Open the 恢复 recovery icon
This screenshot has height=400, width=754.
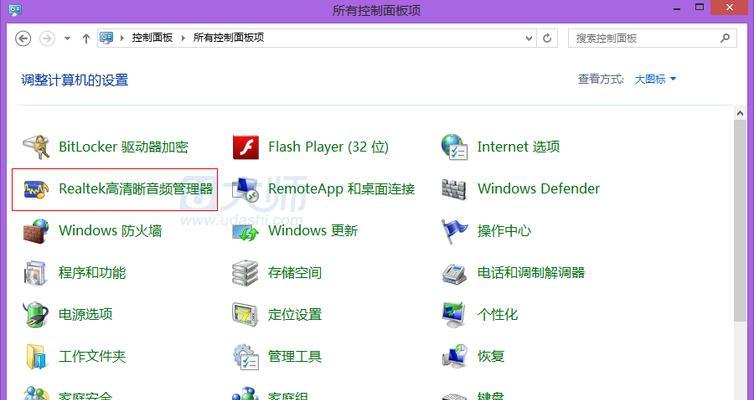tap(454, 356)
